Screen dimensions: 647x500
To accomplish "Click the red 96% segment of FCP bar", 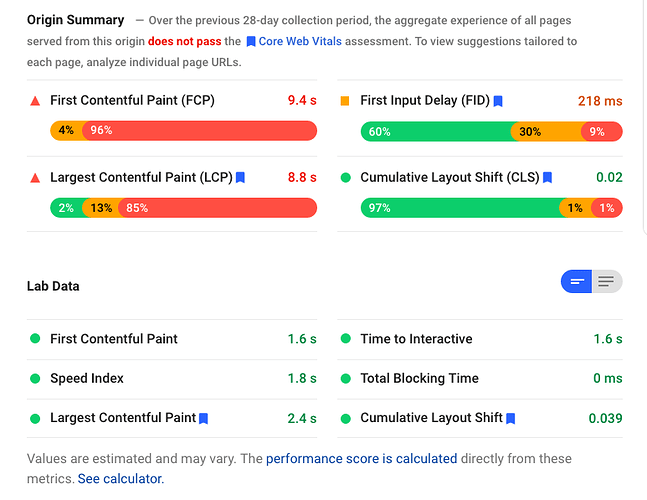I will [x=200, y=131].
